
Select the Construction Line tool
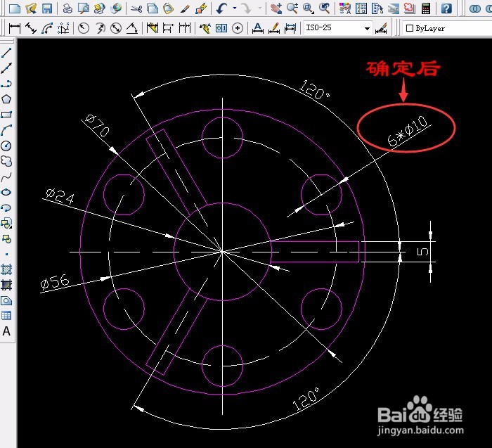click(x=6, y=68)
